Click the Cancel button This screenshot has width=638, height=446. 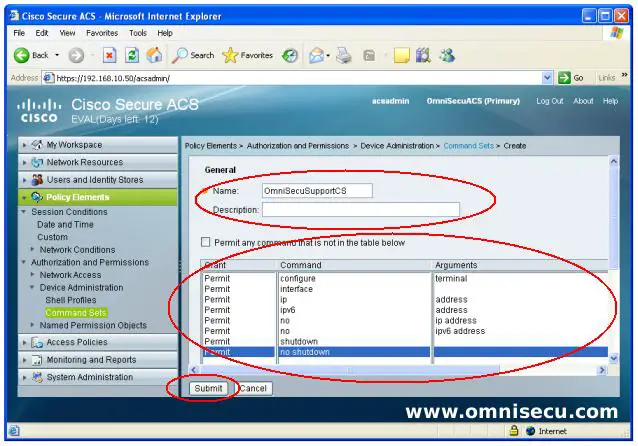click(252, 388)
